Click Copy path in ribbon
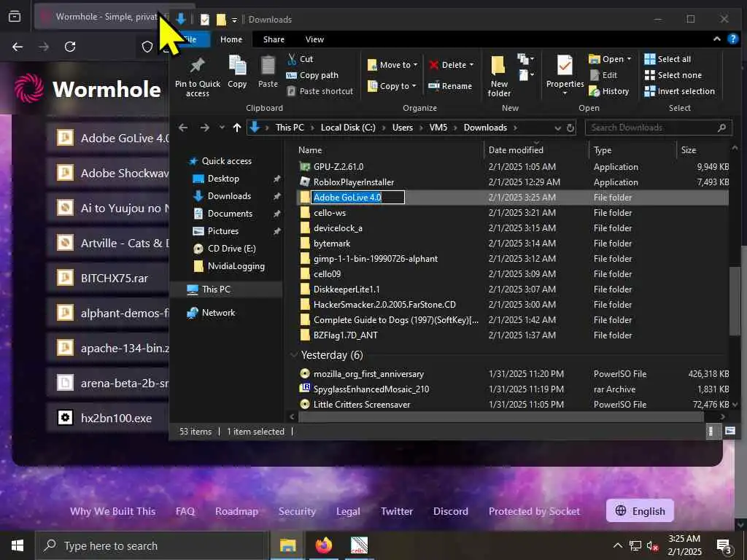 click(312, 75)
